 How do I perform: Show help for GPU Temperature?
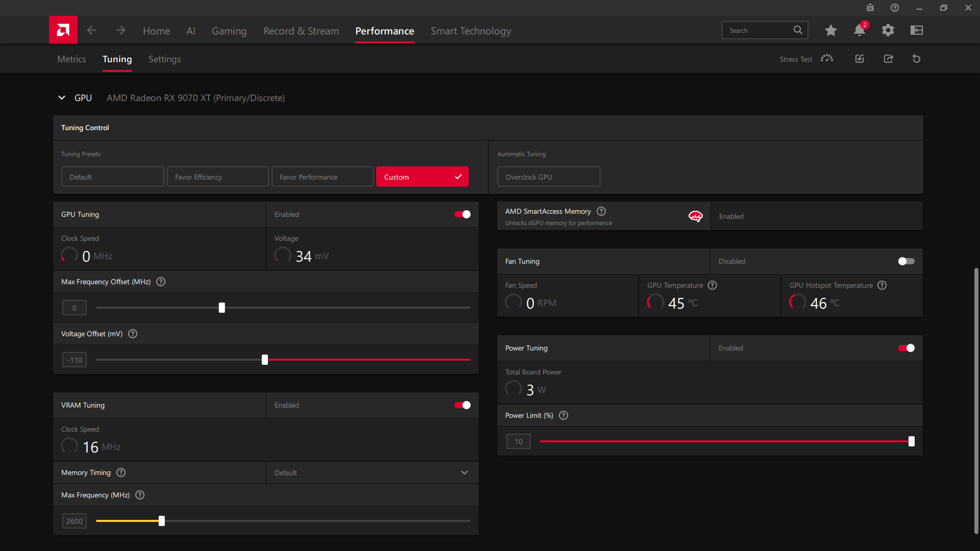713,285
